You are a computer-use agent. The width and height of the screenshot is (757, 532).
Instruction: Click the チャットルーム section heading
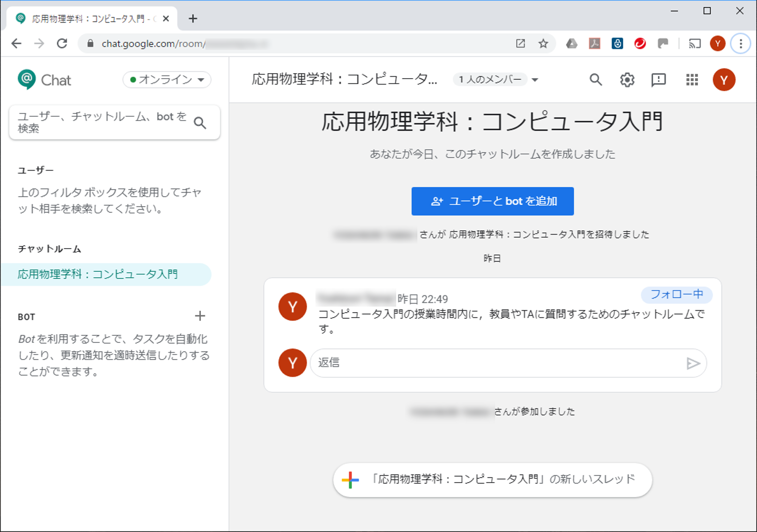point(49,249)
